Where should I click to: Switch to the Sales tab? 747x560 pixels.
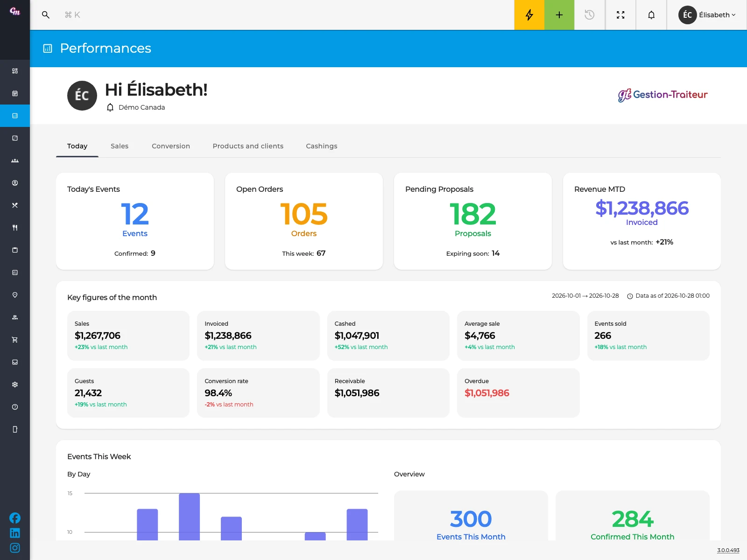pos(120,146)
